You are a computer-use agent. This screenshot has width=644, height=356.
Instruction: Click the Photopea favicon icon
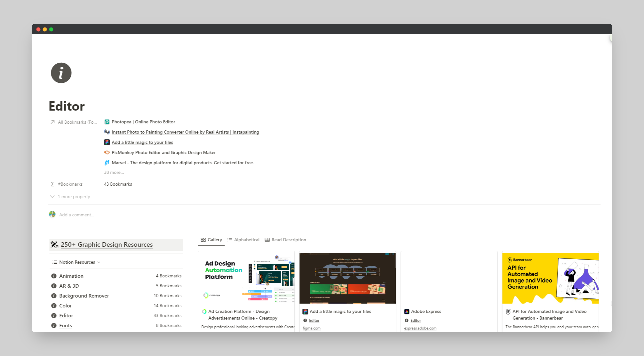click(107, 122)
